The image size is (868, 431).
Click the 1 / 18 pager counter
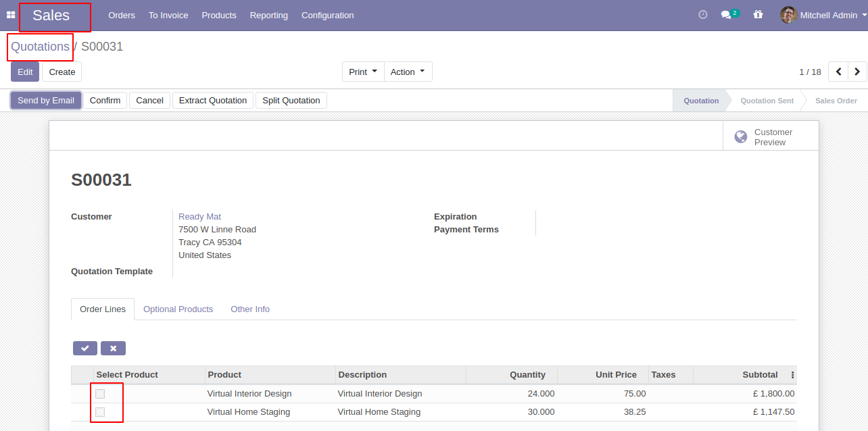pyautogui.click(x=810, y=72)
